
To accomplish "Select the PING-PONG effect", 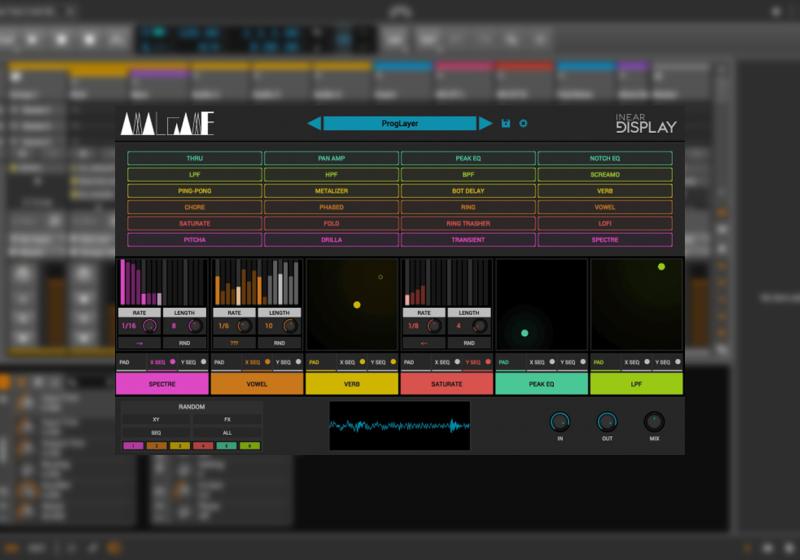I will (194, 190).
